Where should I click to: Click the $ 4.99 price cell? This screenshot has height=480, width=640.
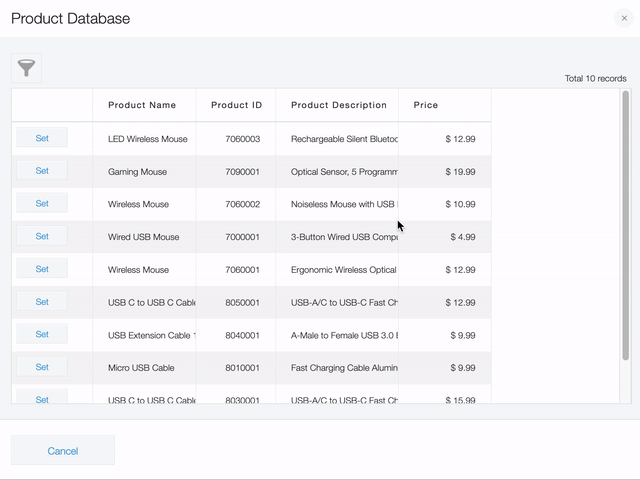(x=461, y=237)
